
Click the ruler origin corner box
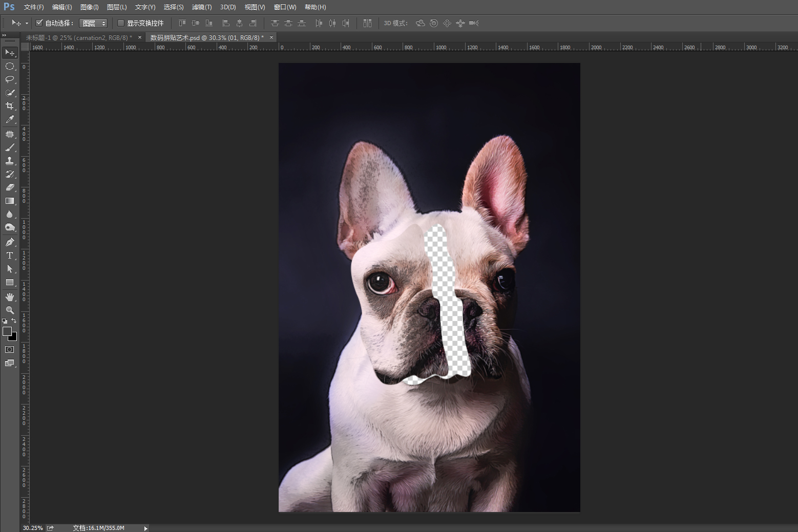coord(25,47)
